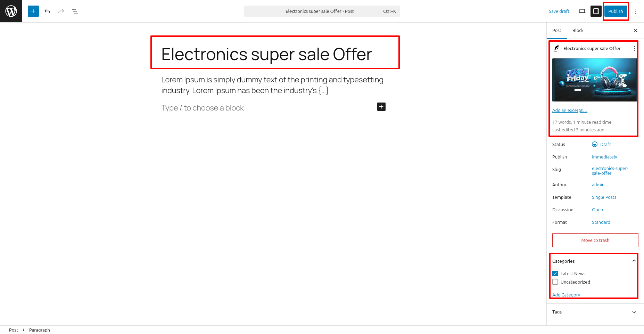The height and width of the screenshot is (334, 644).
Task: Click the black add block button
Action: click(381, 107)
